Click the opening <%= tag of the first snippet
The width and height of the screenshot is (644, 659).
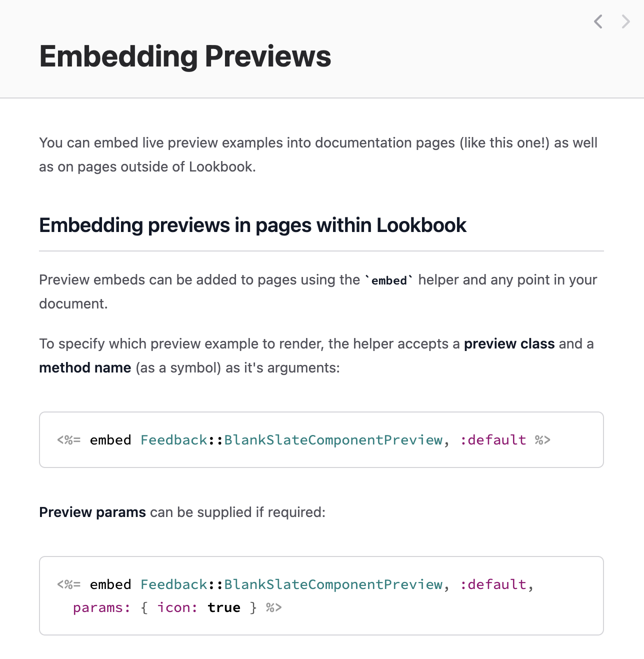[x=69, y=440]
